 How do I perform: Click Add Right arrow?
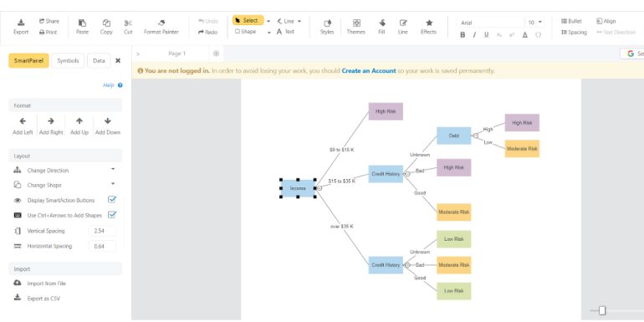pyautogui.click(x=51, y=125)
